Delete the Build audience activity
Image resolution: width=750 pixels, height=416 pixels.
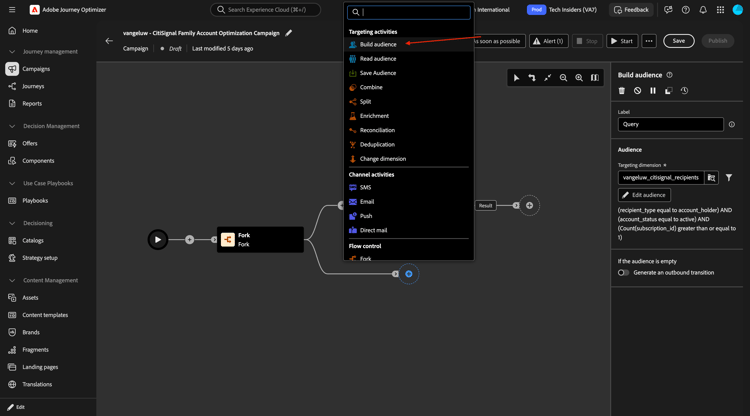click(622, 90)
